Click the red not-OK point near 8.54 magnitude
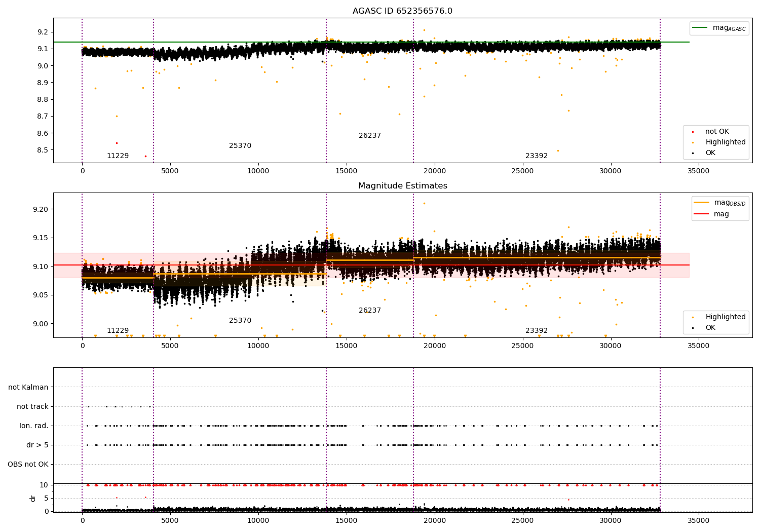This screenshot has height=532, width=760. pos(117,143)
